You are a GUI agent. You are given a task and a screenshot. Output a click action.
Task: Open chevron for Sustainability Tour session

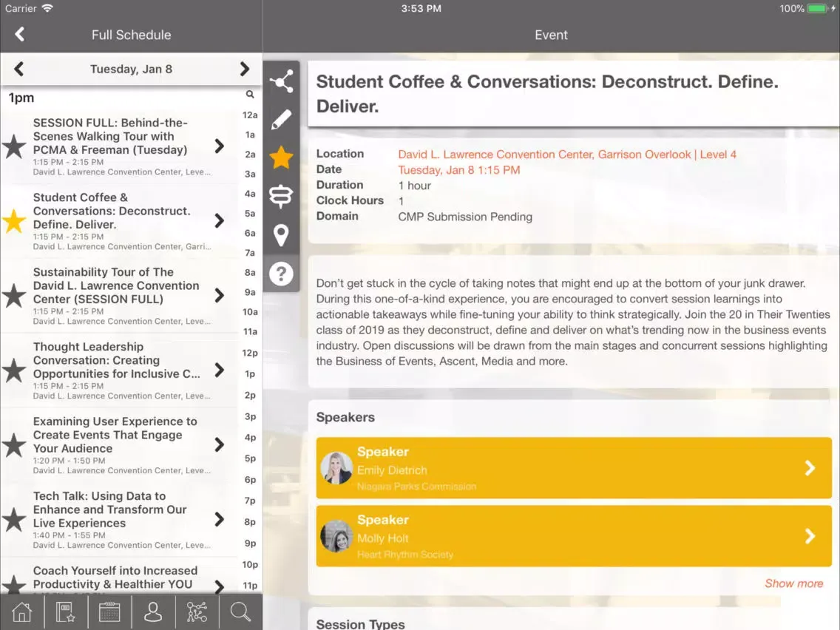219,295
